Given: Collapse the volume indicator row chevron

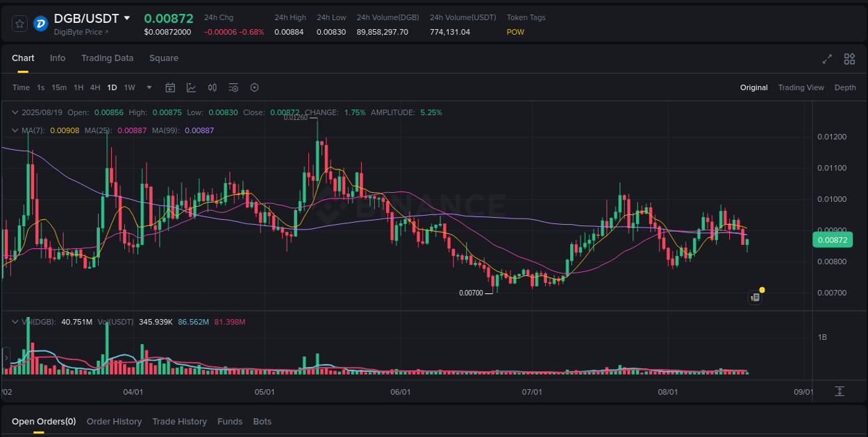Looking at the screenshot, I should coord(15,321).
